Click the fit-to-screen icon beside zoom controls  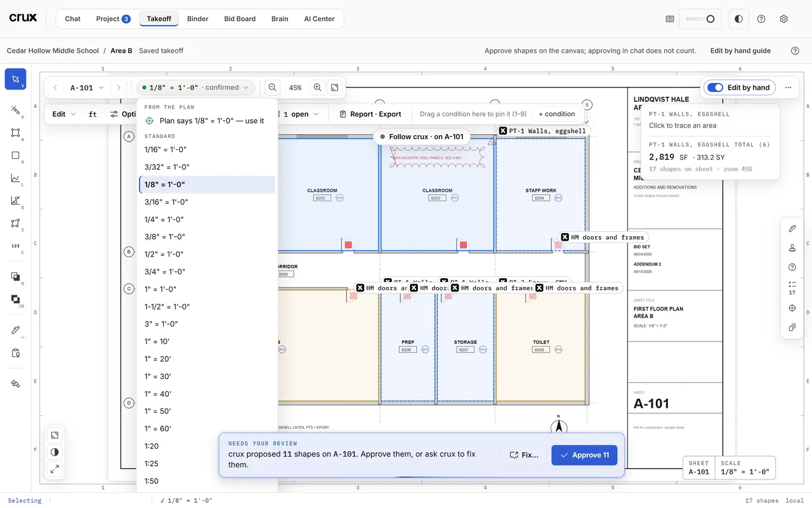335,88
